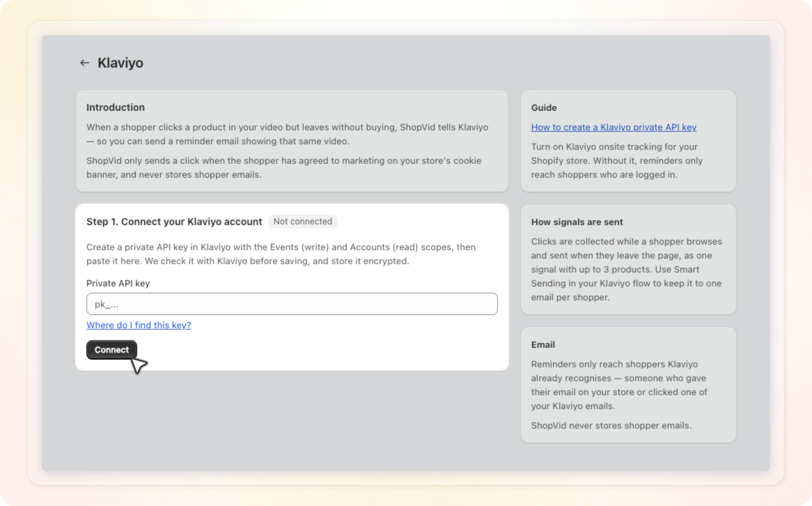Go back using the arrow beside Klaviyo
Image resolution: width=812 pixels, height=506 pixels.
pos(85,63)
